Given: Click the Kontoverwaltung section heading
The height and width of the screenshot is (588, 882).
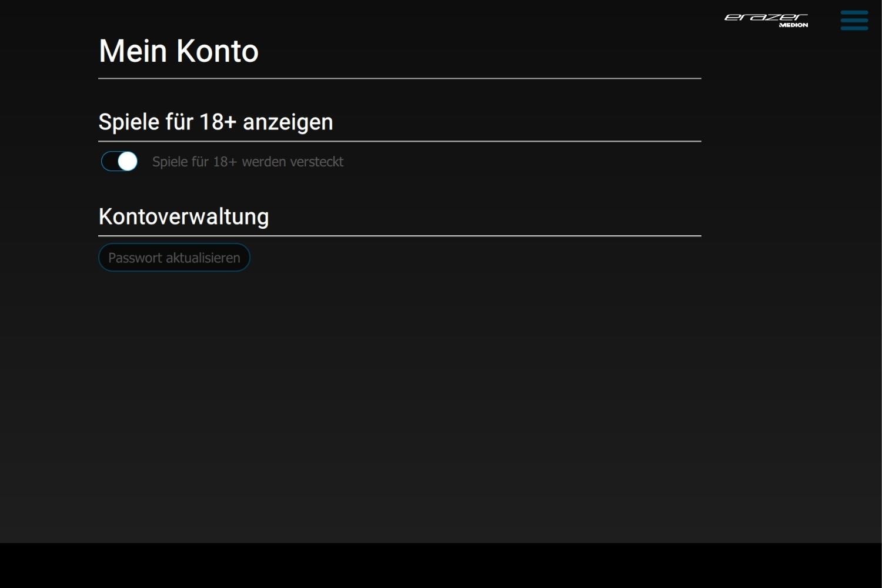Looking at the screenshot, I should [183, 217].
